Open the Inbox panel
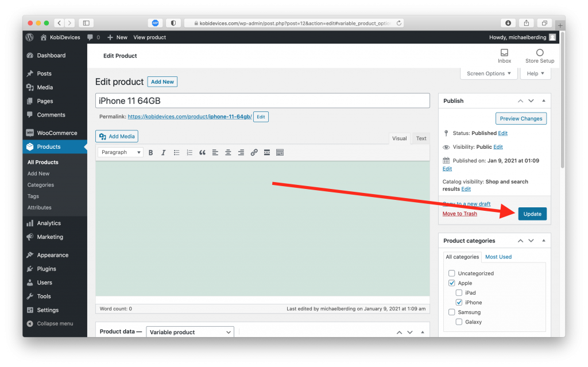588x367 pixels. click(x=504, y=56)
